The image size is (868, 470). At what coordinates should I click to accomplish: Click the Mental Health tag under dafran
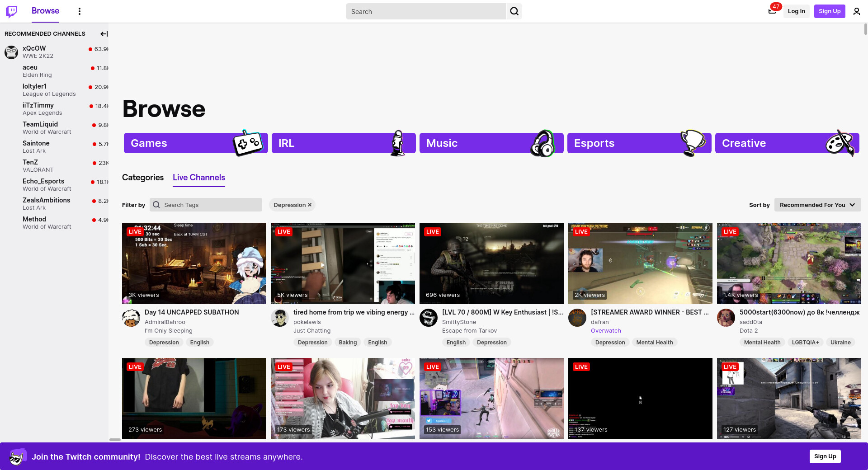click(654, 343)
